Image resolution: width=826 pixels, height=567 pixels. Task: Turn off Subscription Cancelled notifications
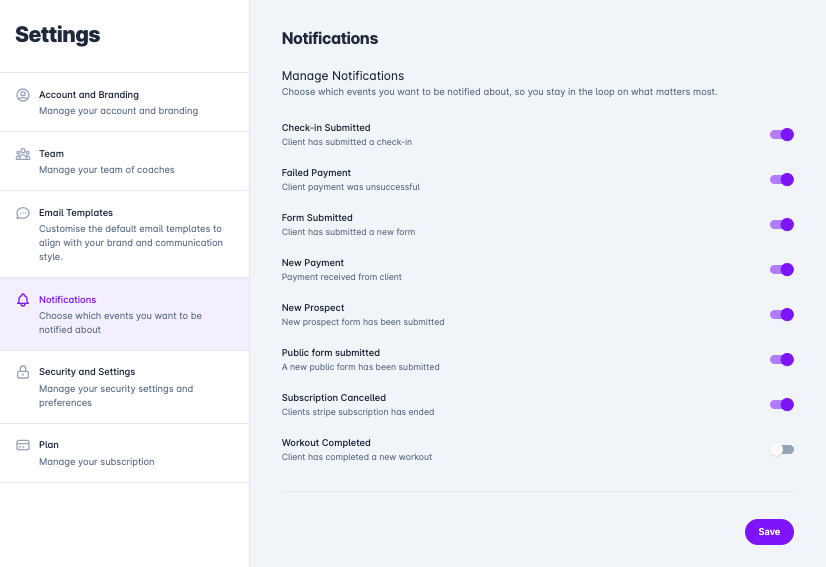click(x=782, y=405)
